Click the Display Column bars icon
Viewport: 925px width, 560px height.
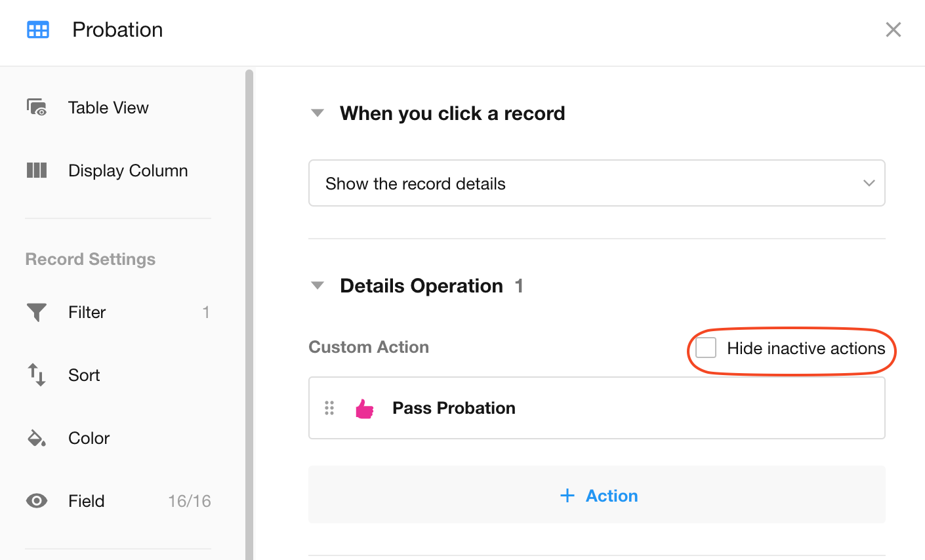pos(37,170)
